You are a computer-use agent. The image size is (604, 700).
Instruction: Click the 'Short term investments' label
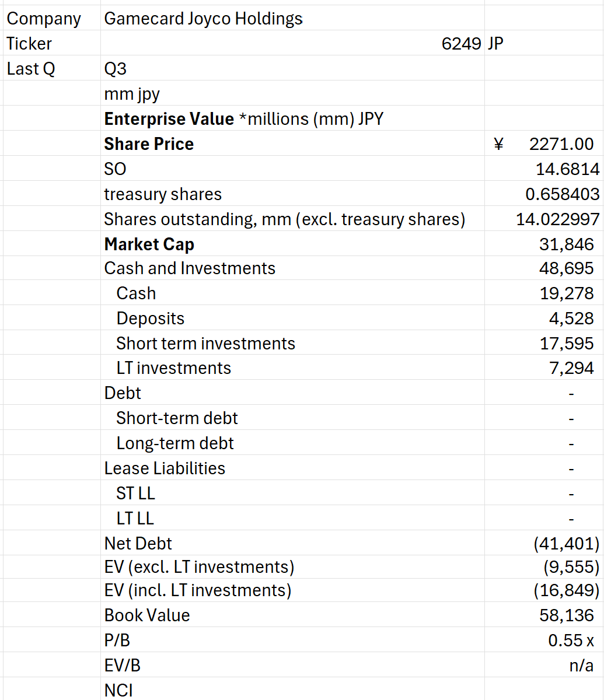pos(205,344)
